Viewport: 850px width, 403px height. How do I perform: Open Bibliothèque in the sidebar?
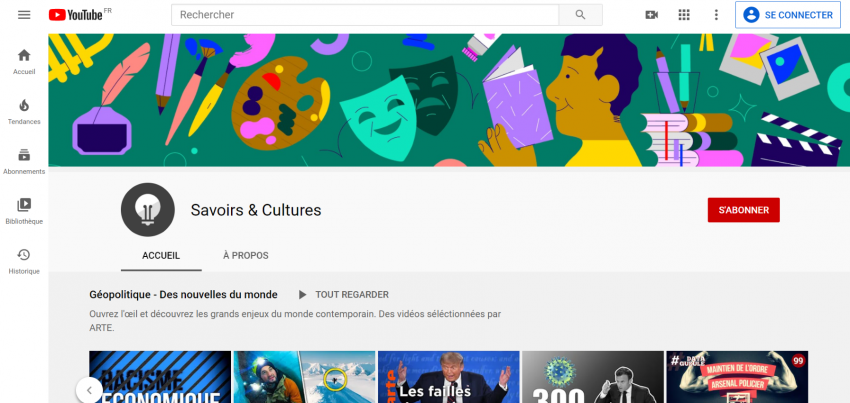click(x=24, y=212)
